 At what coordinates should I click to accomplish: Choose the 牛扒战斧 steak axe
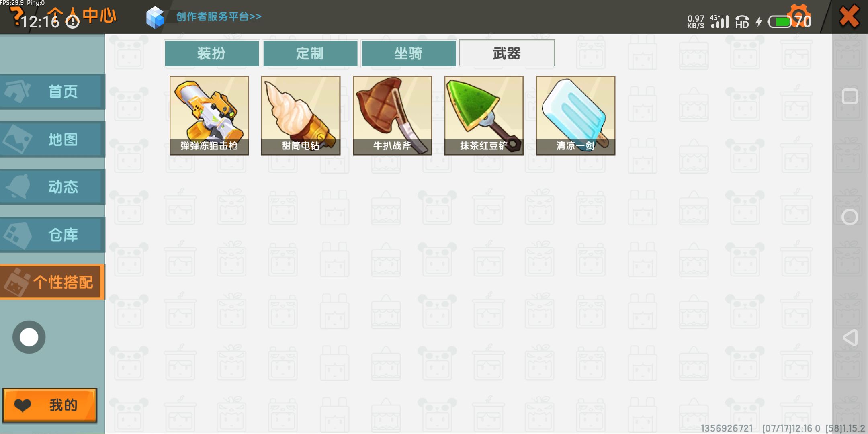pyautogui.click(x=392, y=116)
